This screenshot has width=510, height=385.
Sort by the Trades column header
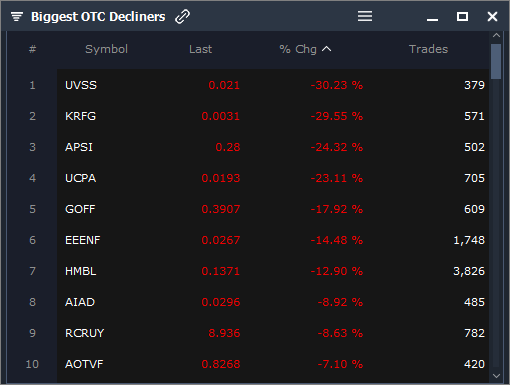[428, 49]
